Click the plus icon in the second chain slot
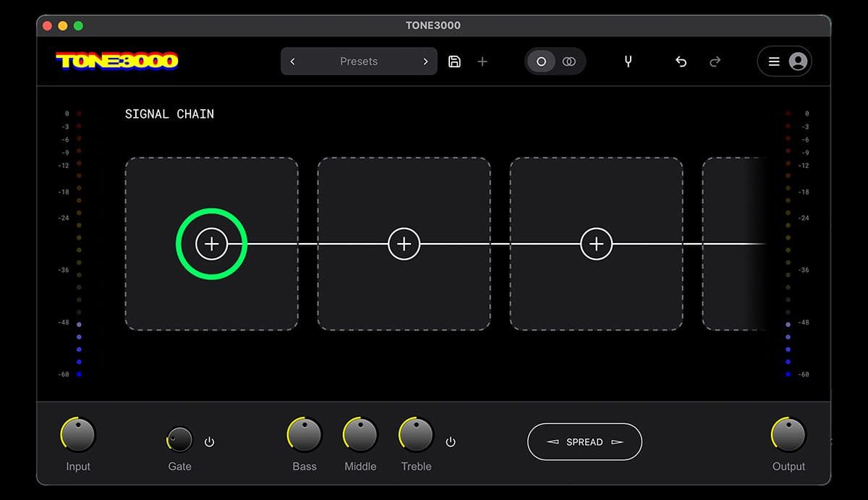This screenshot has width=868, height=500. tap(404, 244)
